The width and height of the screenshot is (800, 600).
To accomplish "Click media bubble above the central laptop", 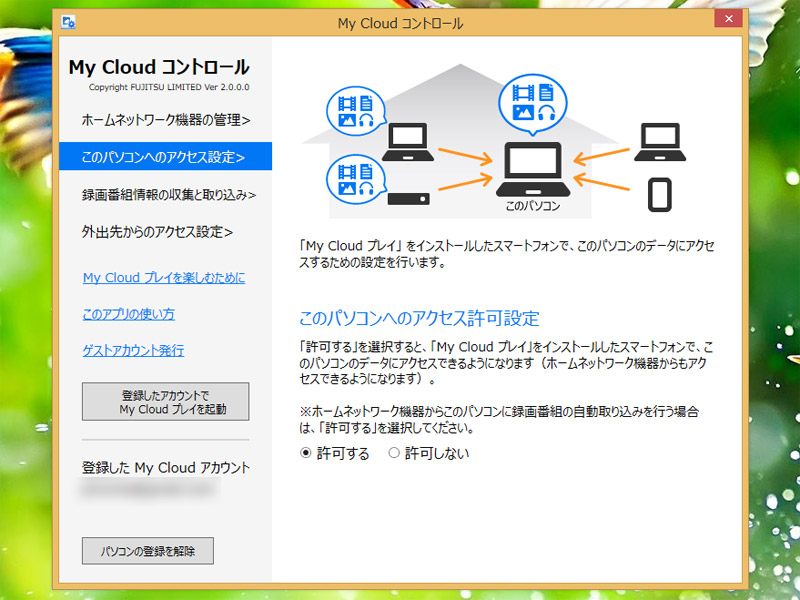I will click(x=533, y=101).
